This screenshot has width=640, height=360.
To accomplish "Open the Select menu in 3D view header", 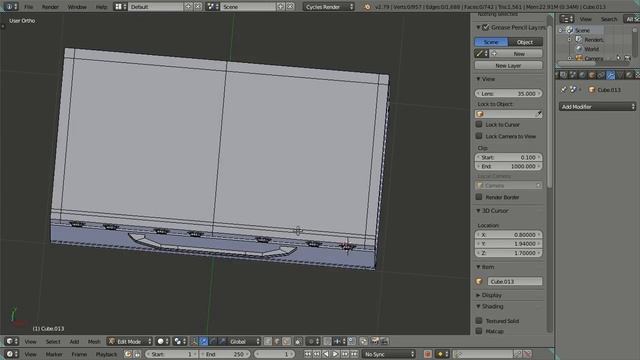I will pos(53,341).
